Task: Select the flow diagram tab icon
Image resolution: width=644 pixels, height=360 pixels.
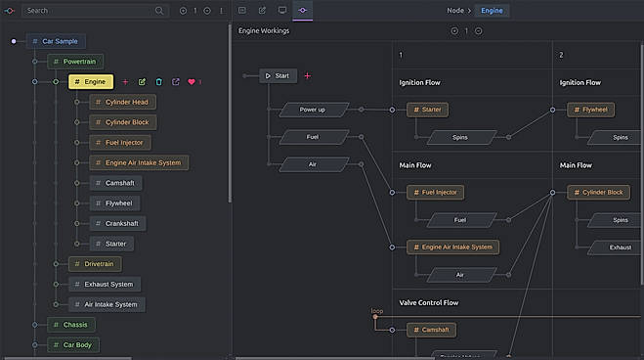Action: pyautogui.click(x=303, y=11)
